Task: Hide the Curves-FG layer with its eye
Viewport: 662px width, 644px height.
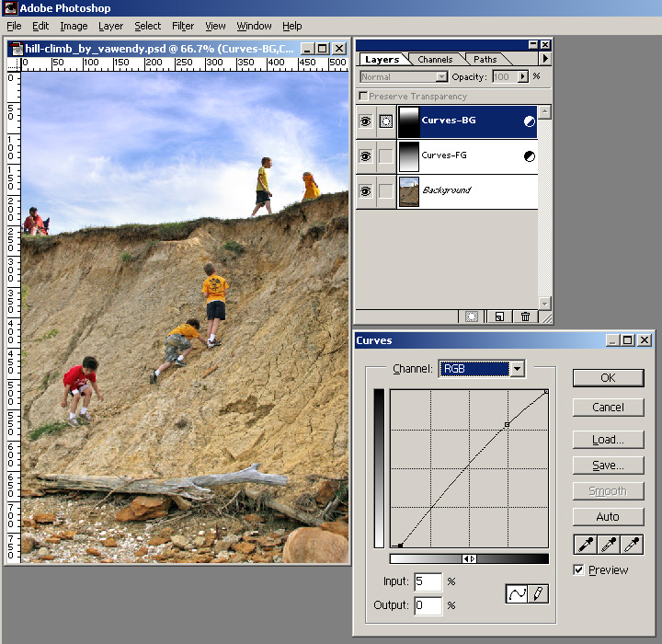Action: (x=366, y=156)
